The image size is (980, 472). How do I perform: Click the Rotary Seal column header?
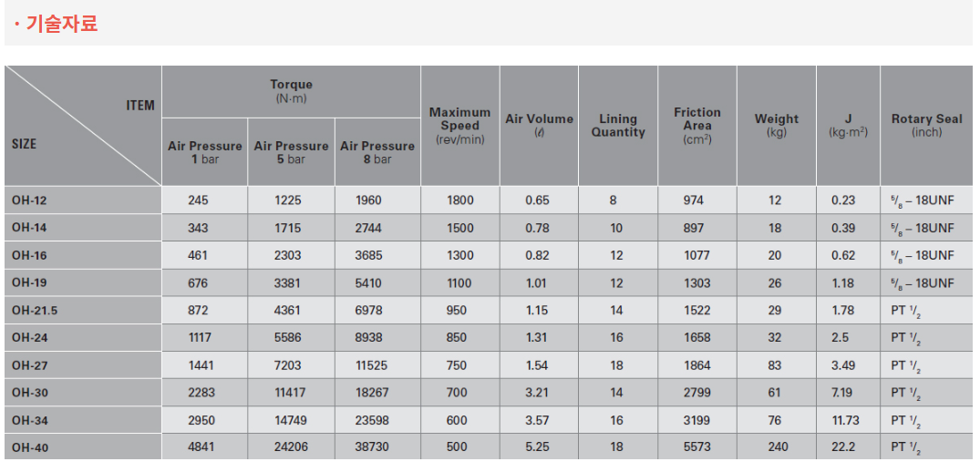pyautogui.click(x=926, y=126)
